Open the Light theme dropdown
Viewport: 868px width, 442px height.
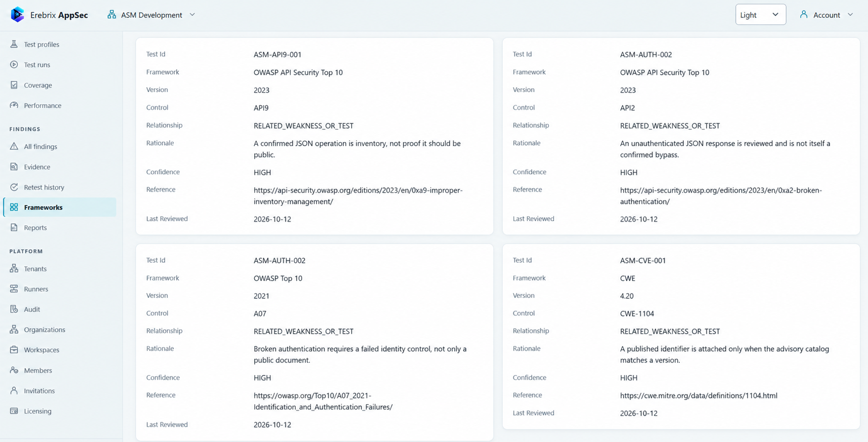pos(760,15)
